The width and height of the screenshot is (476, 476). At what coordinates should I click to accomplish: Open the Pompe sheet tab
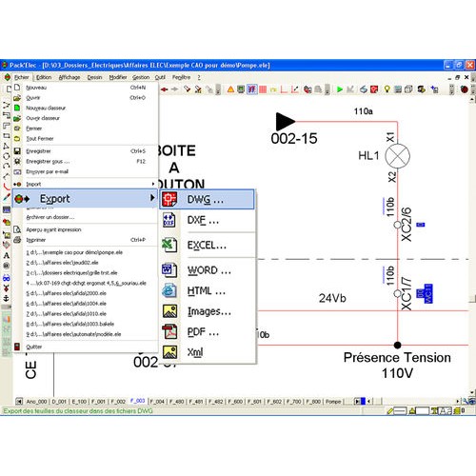pos(333,402)
